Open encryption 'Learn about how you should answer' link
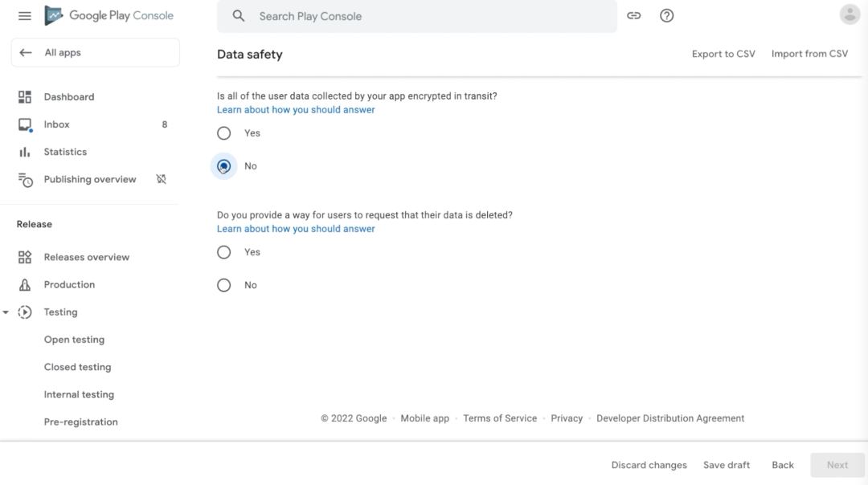This screenshot has width=868, height=485. point(296,110)
